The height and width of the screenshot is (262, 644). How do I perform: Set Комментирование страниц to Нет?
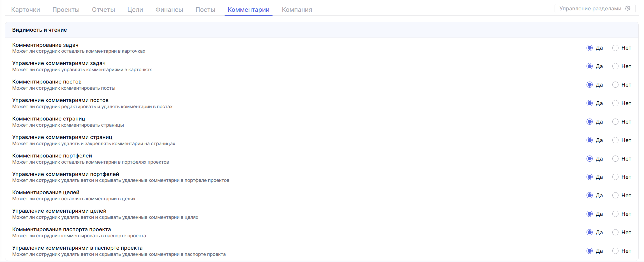[x=615, y=122]
